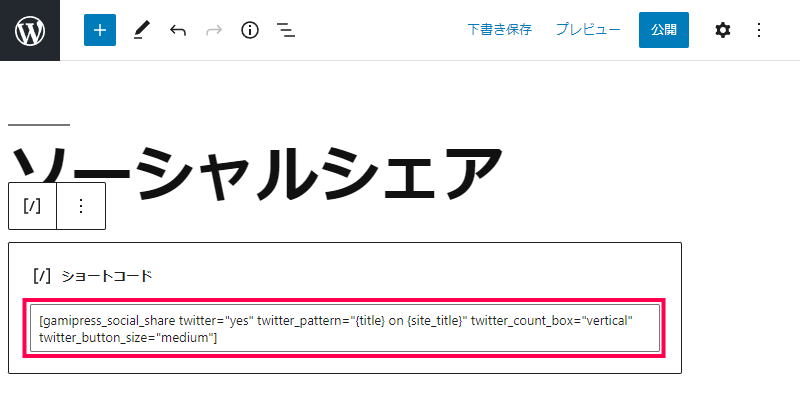Screen dimensions: 800x409
Task: Toggle the settings gear sidebar
Action: 722,30
